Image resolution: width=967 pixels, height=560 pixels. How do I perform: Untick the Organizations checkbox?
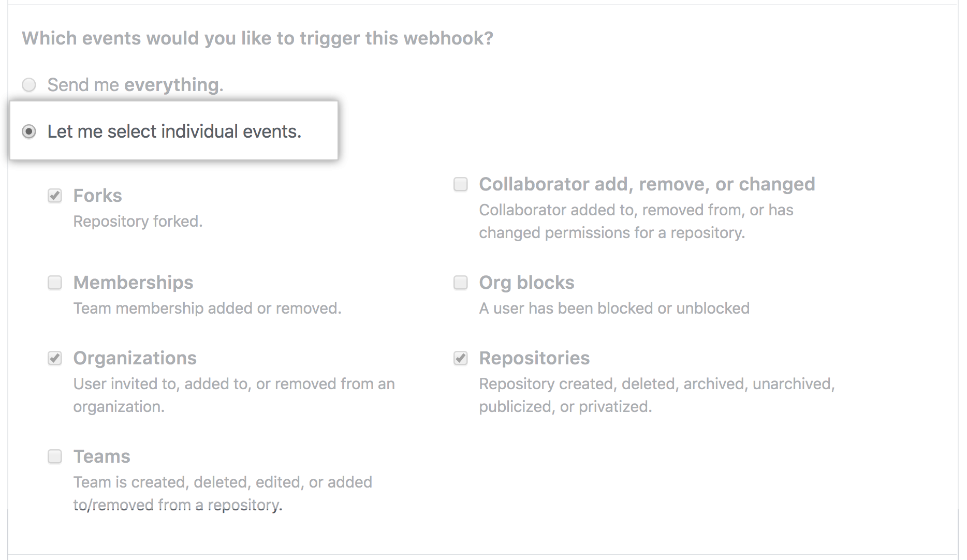55,358
